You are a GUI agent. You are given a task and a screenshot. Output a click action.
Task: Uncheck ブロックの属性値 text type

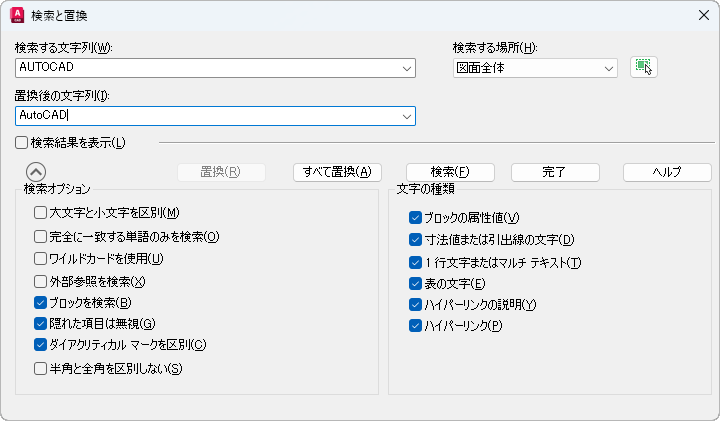[x=416, y=217]
